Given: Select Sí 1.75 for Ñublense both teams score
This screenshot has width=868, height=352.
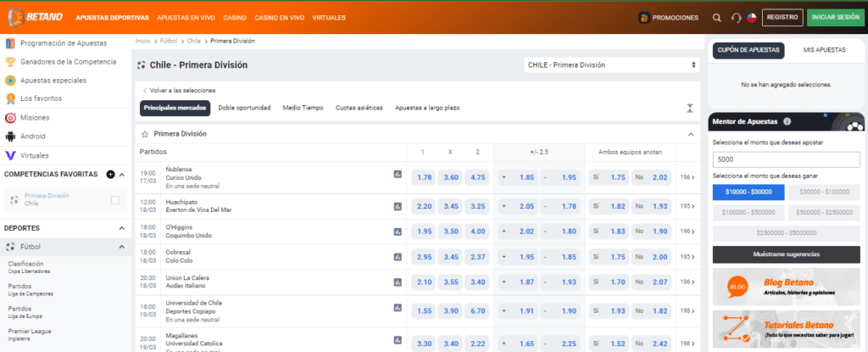Looking at the screenshot, I should pyautogui.click(x=609, y=177).
